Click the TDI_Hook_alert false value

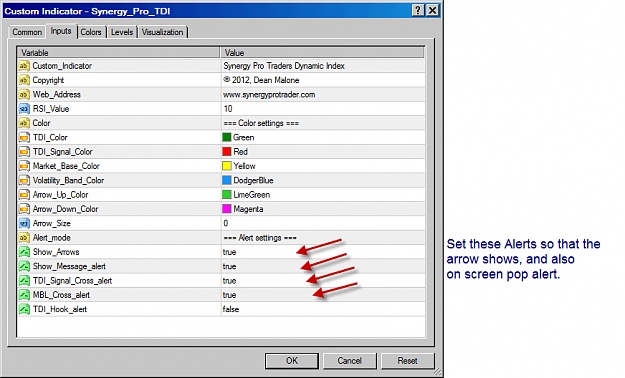click(x=231, y=309)
